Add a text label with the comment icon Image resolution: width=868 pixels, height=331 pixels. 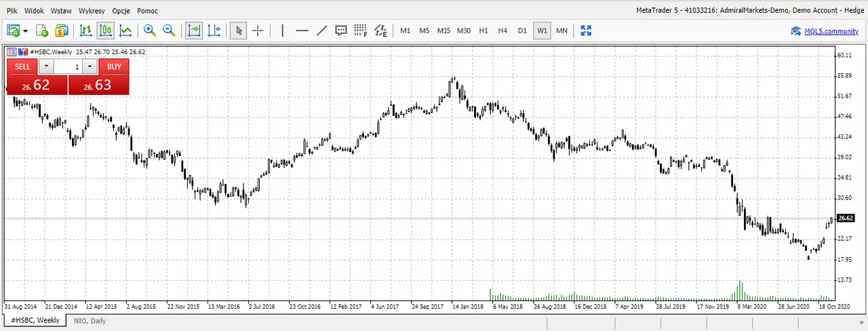(341, 31)
